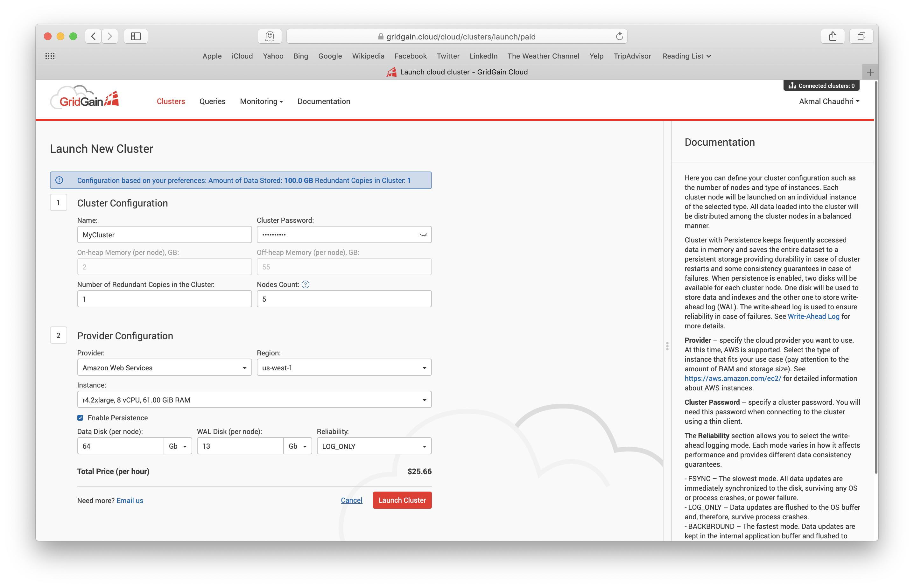This screenshot has height=588, width=914.
Task: Show all tabs overview icon
Action: tap(861, 36)
